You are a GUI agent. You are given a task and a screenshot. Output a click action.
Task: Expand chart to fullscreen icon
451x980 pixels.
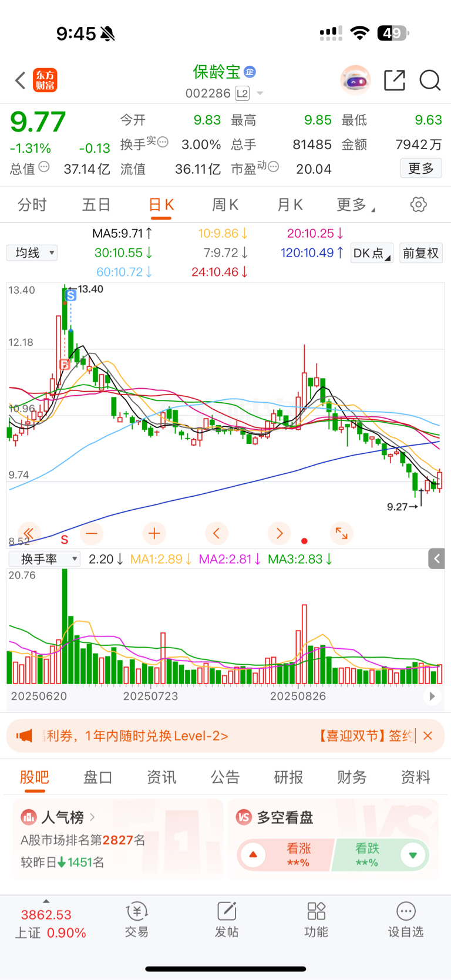tap(341, 533)
